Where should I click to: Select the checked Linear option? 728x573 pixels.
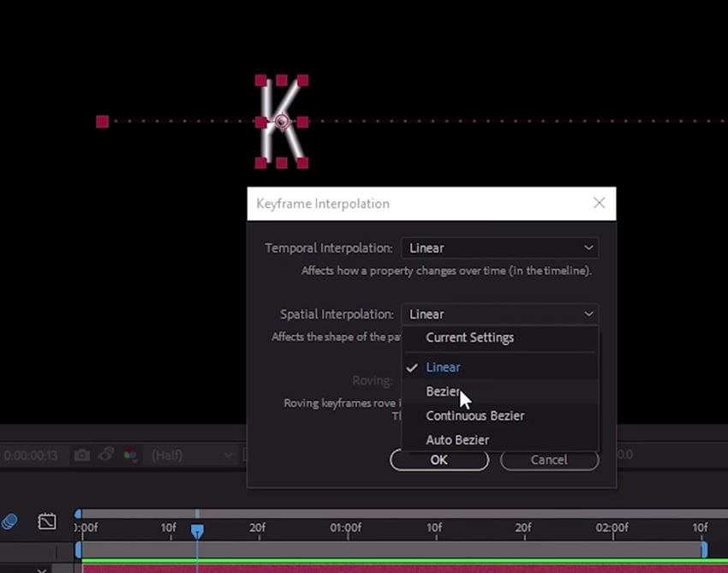pos(443,367)
